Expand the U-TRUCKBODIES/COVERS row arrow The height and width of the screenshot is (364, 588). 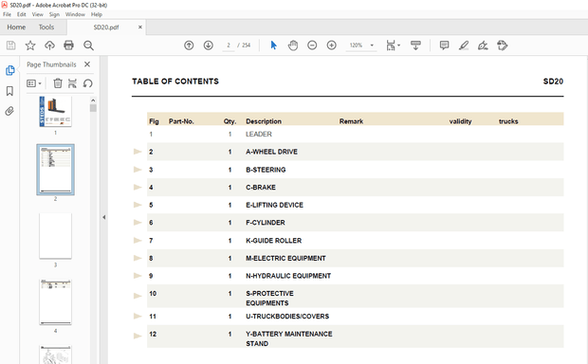pos(138,316)
